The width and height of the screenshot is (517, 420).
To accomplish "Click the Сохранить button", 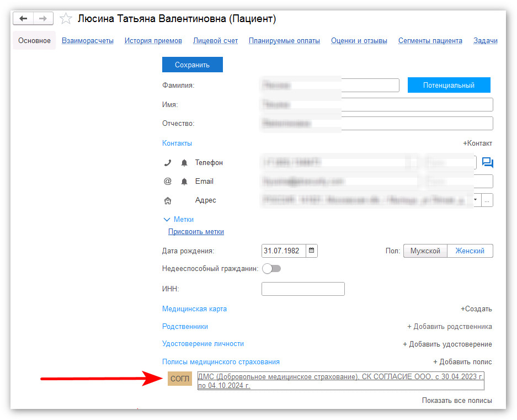I will [192, 65].
